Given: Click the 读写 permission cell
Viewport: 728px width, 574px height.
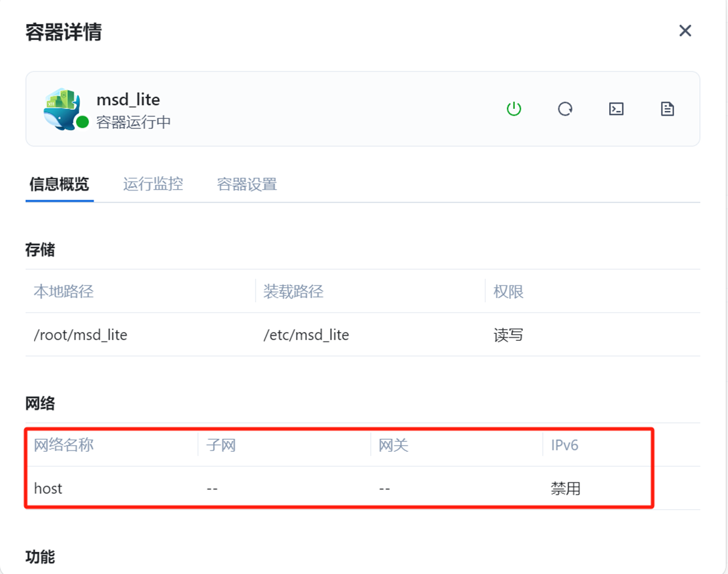Looking at the screenshot, I should tap(508, 335).
